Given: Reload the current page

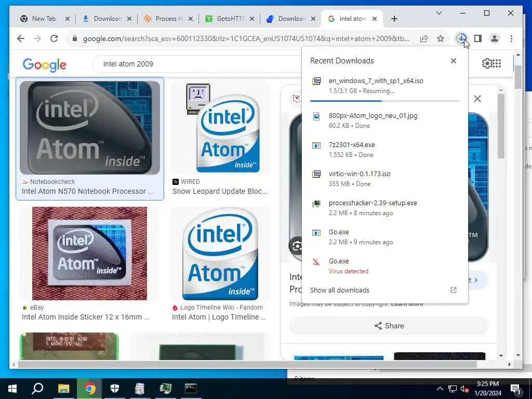Looking at the screenshot, I should coord(54,38).
